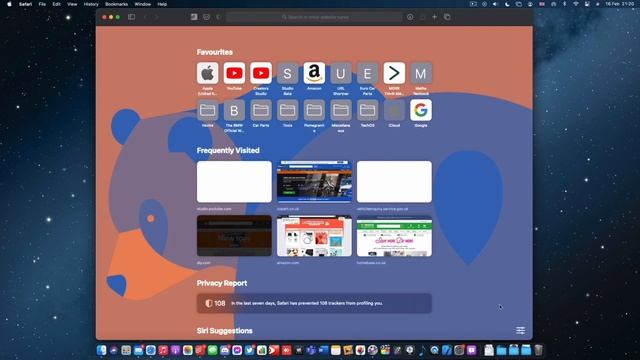
Task: Open Music app from the Dock
Action: pyautogui.click(x=163, y=350)
